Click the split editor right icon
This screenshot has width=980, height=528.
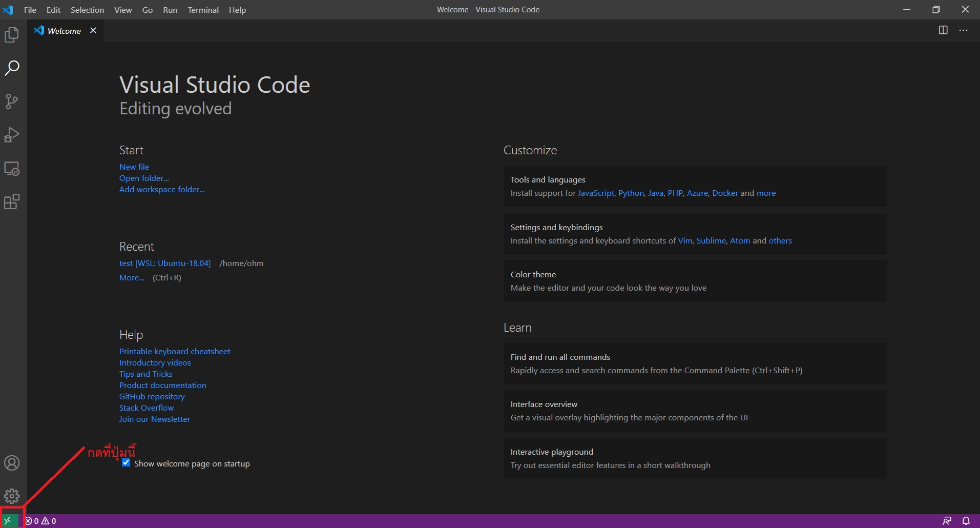click(943, 30)
